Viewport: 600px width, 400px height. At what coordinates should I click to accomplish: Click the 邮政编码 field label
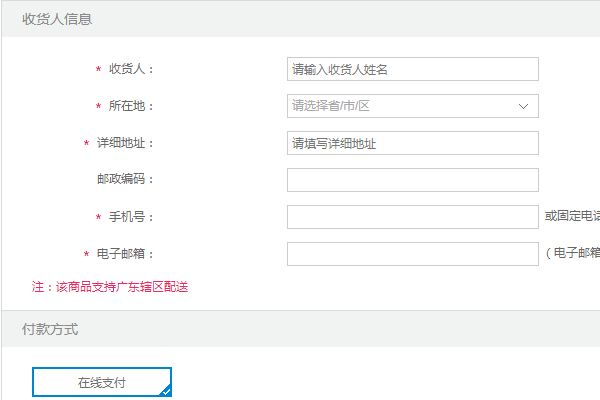[126, 180]
